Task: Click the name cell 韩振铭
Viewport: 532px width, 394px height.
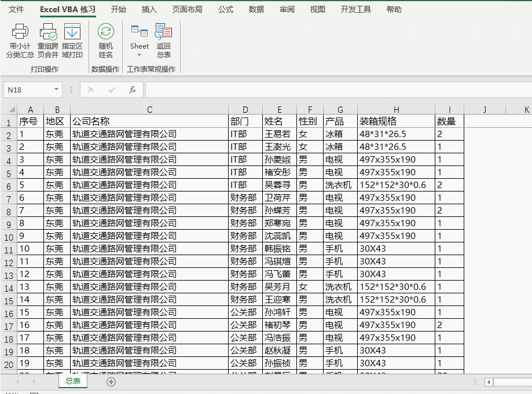Action: click(280, 249)
